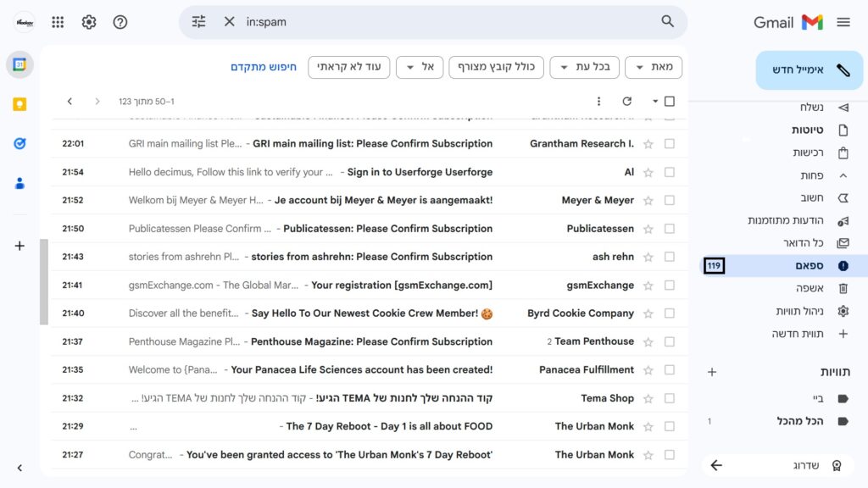
Task: Clear the in:spam search with X
Action: [x=229, y=21]
